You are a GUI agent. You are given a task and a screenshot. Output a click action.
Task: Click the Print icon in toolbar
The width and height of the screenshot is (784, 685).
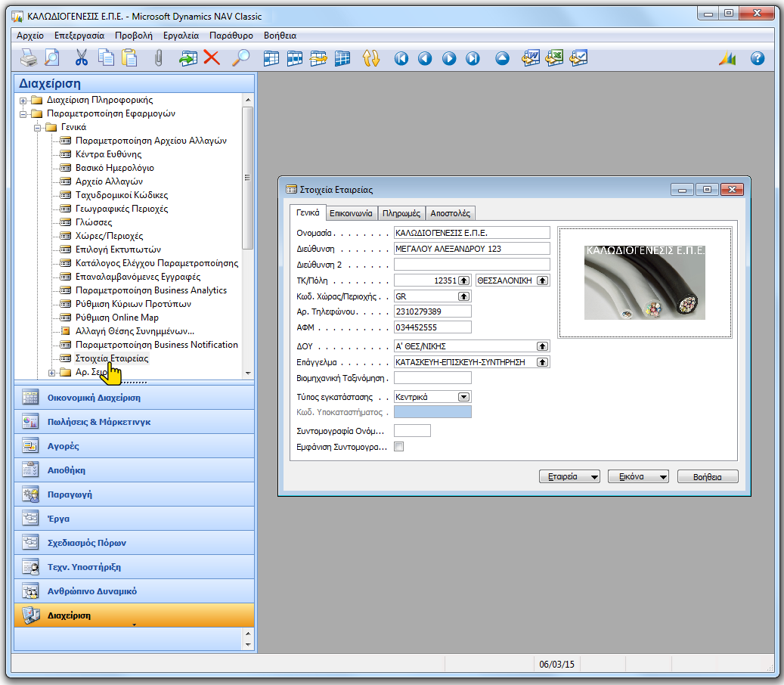pos(29,58)
